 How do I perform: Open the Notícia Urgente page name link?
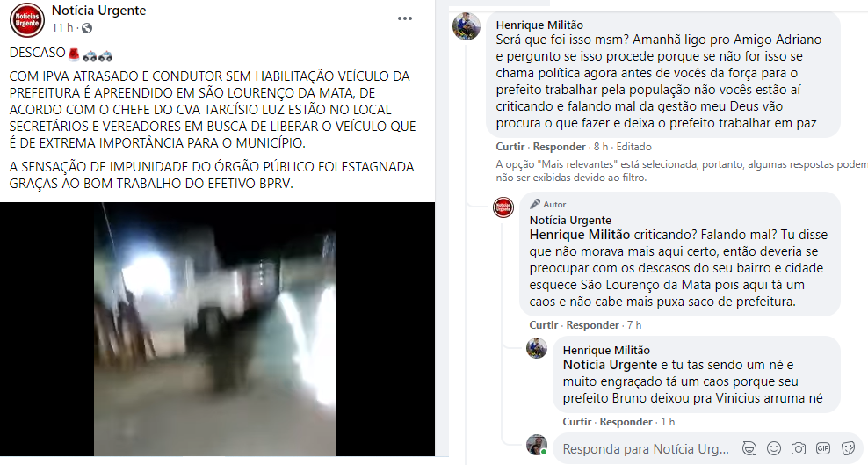pyautogui.click(x=99, y=11)
